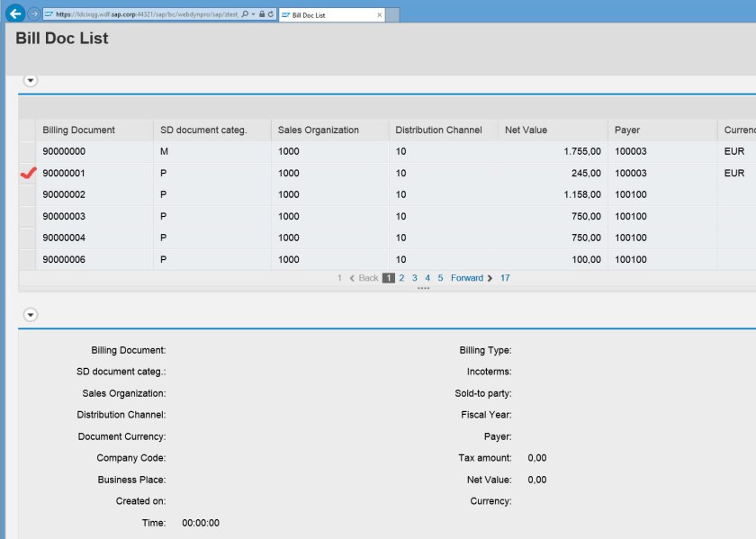Click the browser forward arrow button
This screenshot has height=539, width=756.
(x=33, y=14)
